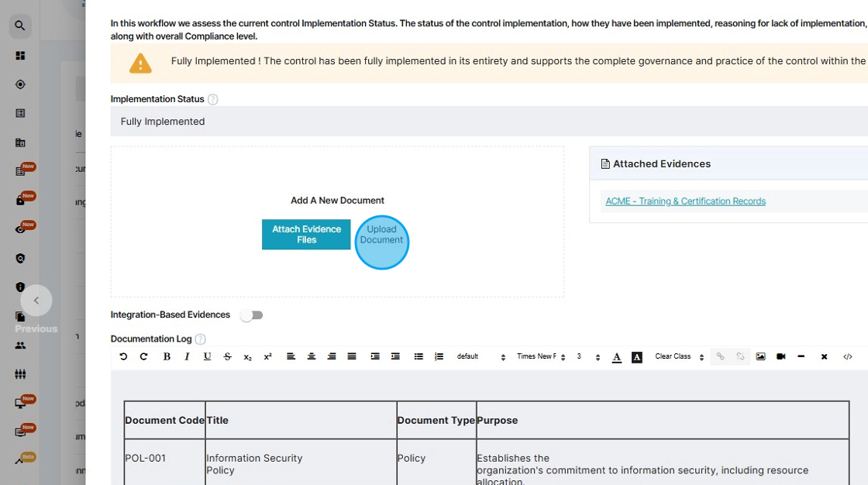Open the 'default' paragraph format dropdown
This screenshot has width=868, height=485.
pyautogui.click(x=480, y=356)
